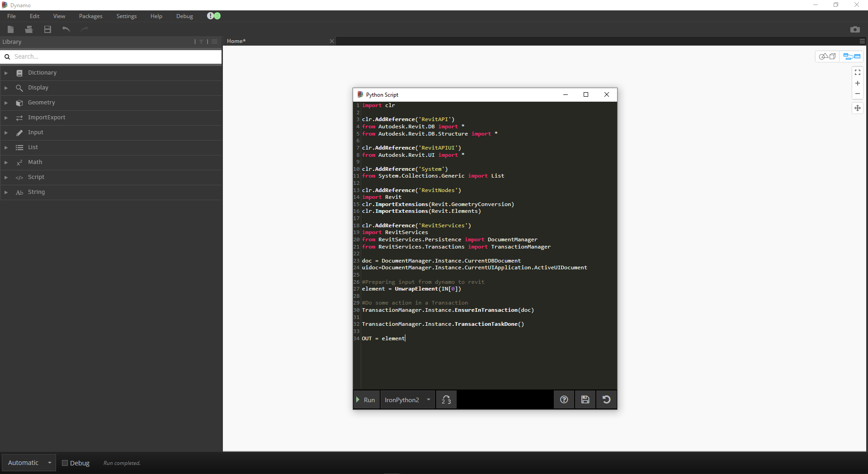Toggle the library layout icon next to filter
Image resolution: width=868 pixels, height=474 pixels.
click(x=214, y=41)
